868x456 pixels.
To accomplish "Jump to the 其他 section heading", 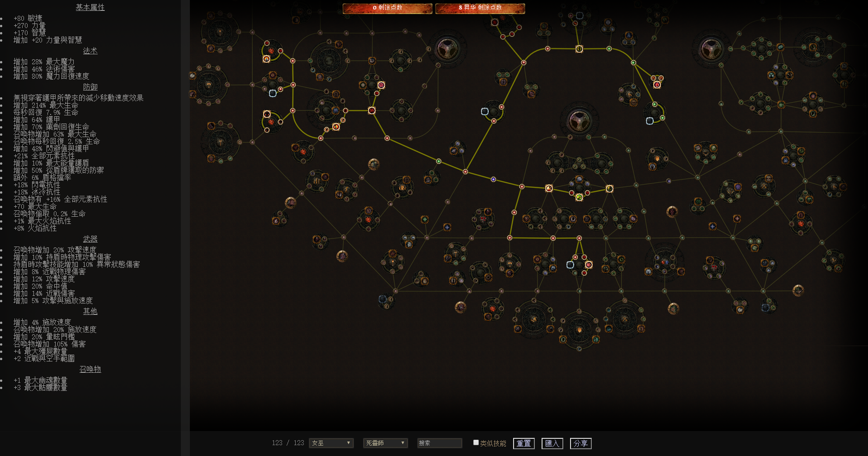I will [90, 311].
